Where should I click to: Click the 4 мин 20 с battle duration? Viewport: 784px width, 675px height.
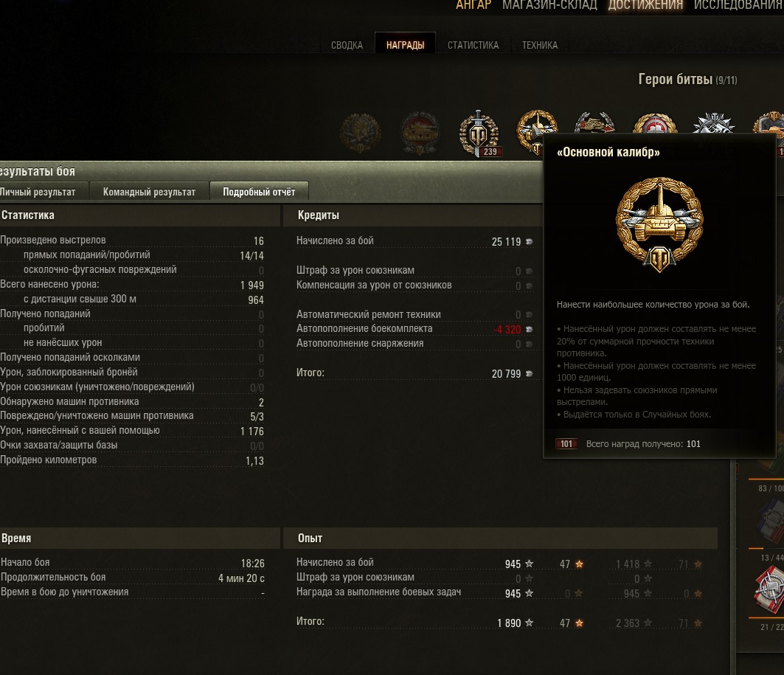[241, 578]
